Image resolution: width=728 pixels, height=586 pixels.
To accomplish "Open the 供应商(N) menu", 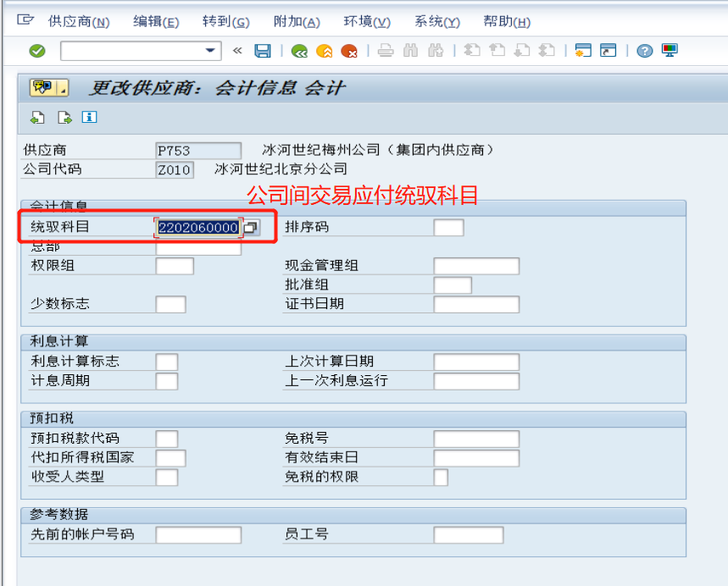I will [79, 22].
